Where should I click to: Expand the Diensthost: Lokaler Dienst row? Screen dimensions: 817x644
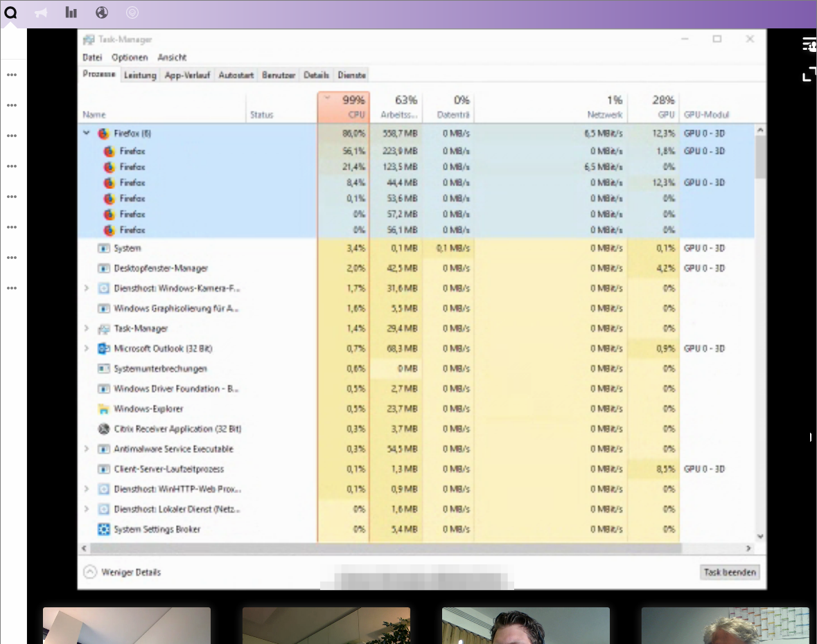tap(87, 509)
